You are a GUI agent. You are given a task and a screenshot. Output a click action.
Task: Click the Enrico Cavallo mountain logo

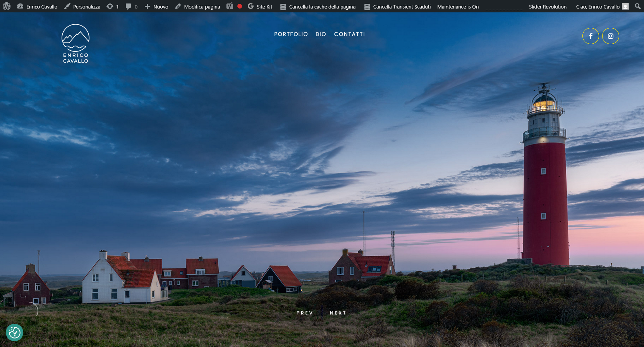coord(76,43)
